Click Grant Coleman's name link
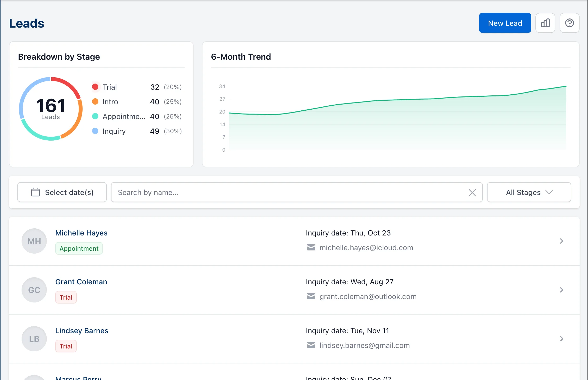This screenshot has width=588, height=380. (x=81, y=282)
